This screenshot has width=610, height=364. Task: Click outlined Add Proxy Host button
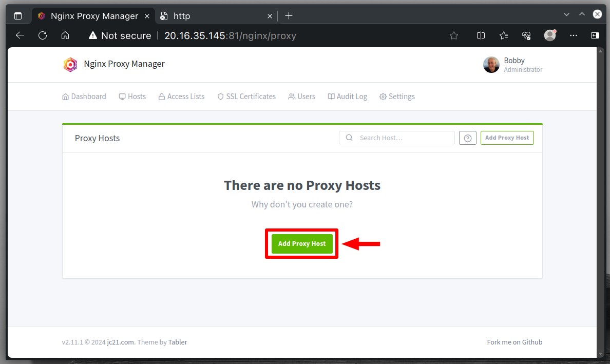[x=507, y=138]
